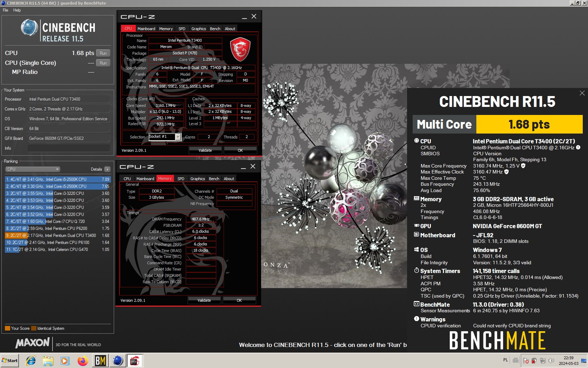The height and width of the screenshot is (368, 588).
Task: Click the orange Your Score legend swatch
Action: click(7, 328)
